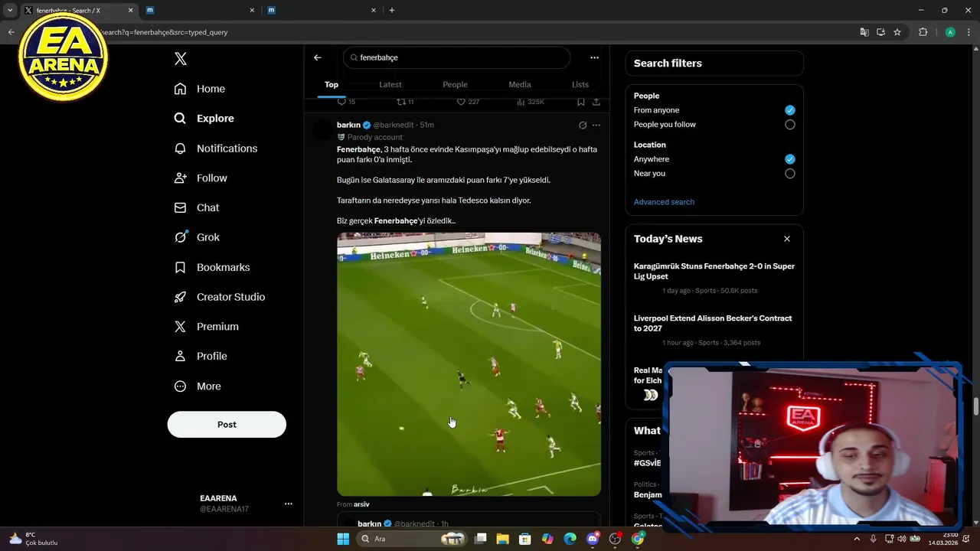Image resolution: width=980 pixels, height=551 pixels.
Task: Expand the More menu in sidebar
Action: point(198,386)
